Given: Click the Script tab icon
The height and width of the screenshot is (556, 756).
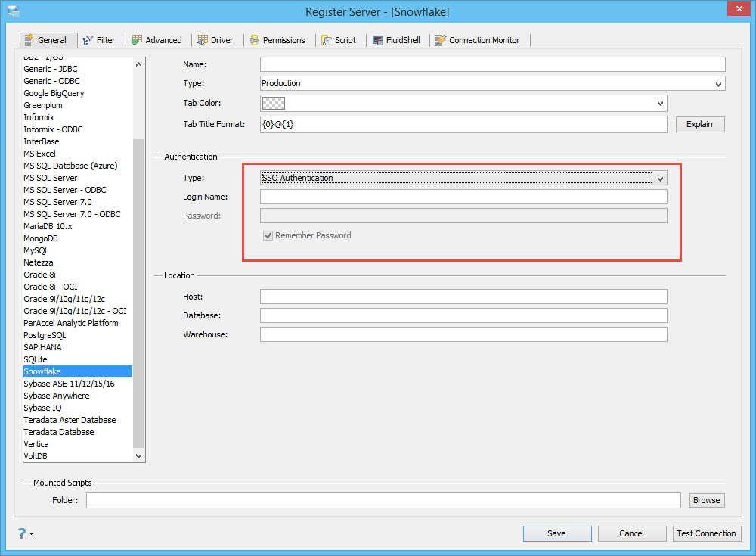Looking at the screenshot, I should point(327,41).
